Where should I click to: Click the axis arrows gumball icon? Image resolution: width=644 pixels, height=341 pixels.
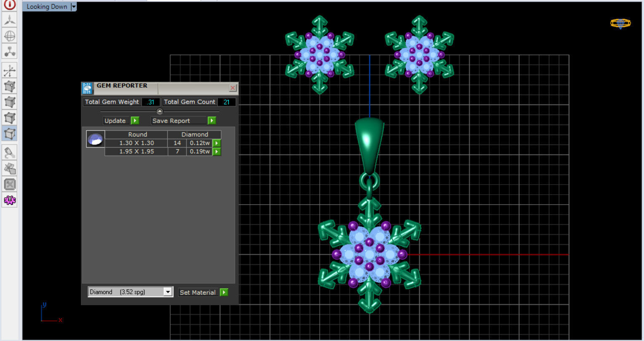tap(10, 71)
